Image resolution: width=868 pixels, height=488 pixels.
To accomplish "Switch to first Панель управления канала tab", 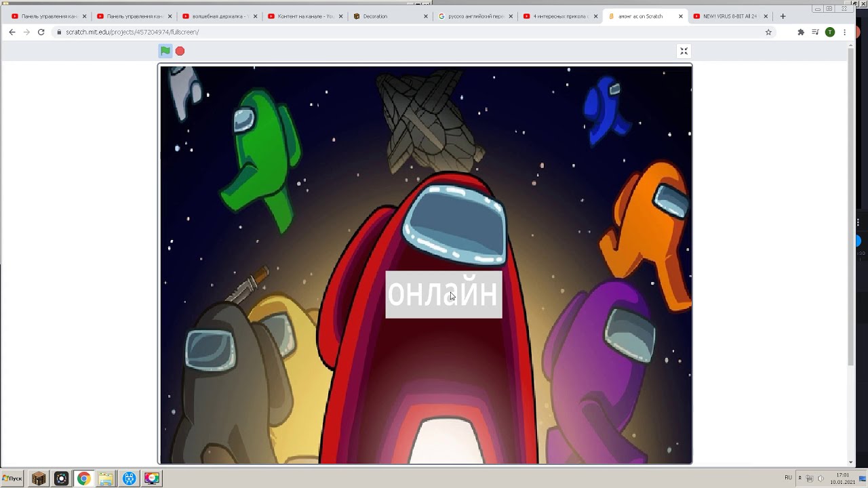I will click(x=47, y=16).
